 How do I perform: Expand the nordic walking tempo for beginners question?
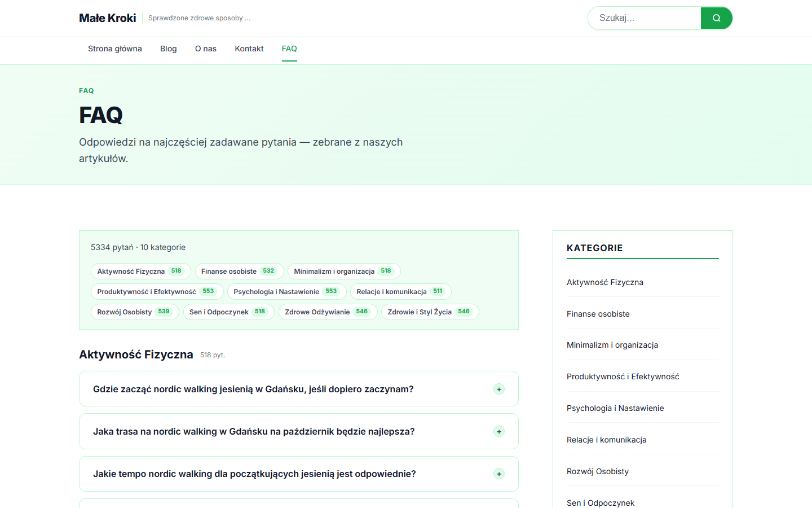click(x=299, y=474)
